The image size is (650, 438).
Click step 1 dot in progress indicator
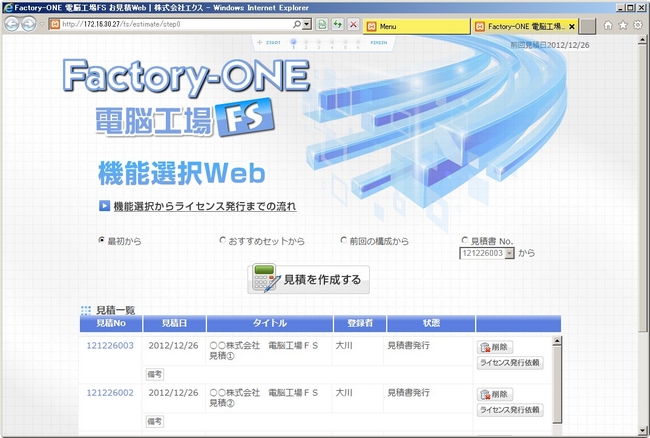293,42
